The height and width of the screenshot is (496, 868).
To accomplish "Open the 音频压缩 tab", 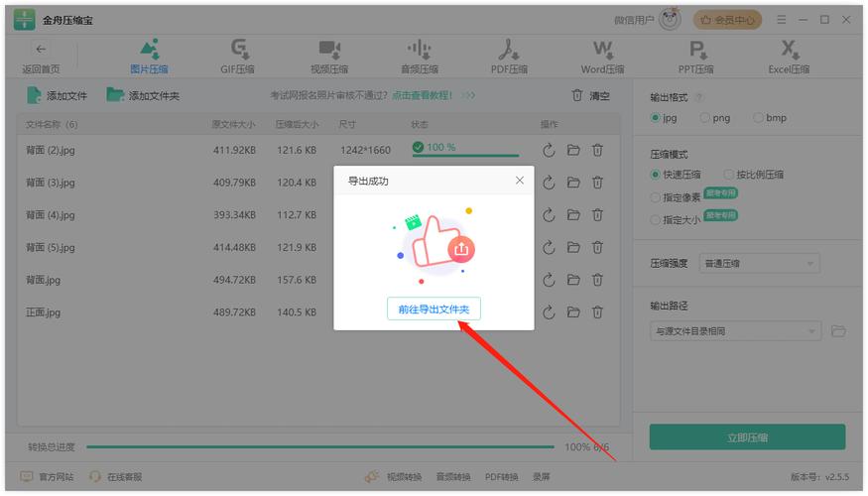I will [419, 57].
